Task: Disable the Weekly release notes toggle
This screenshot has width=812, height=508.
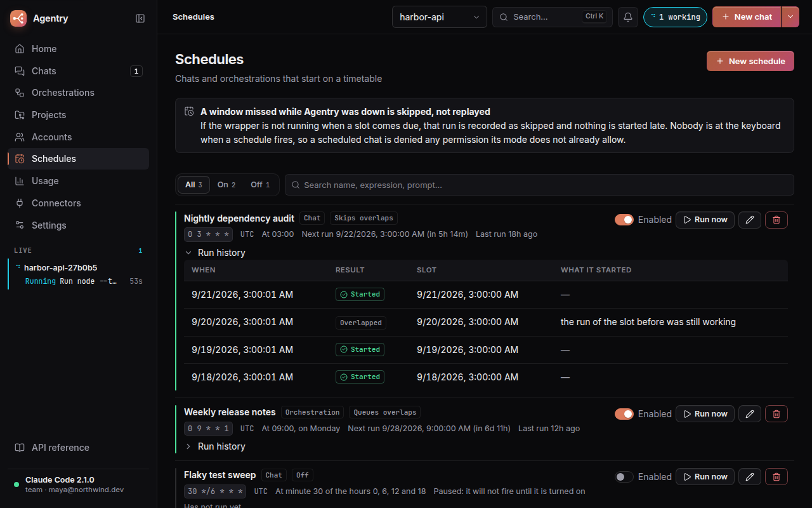Action: pyautogui.click(x=624, y=414)
